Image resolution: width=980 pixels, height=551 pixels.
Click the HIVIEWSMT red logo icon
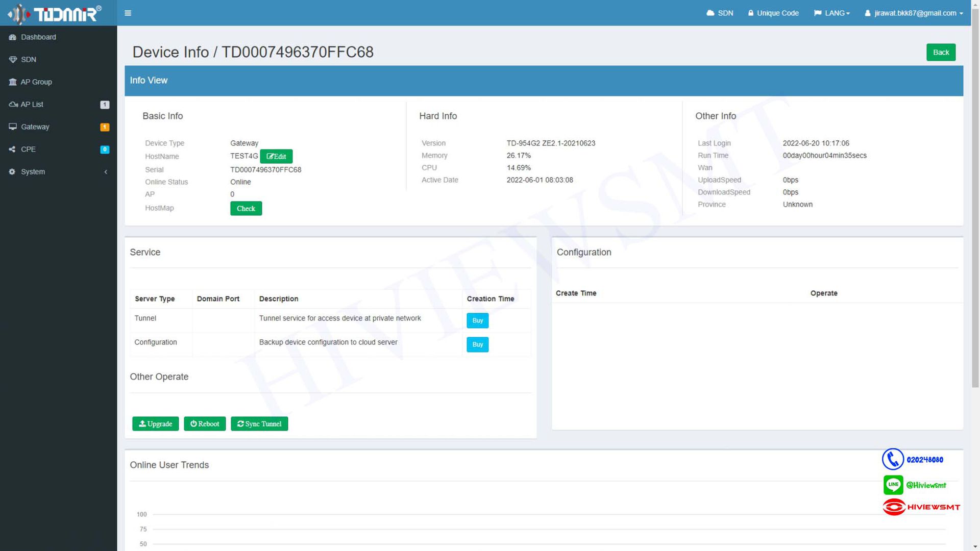pos(894,507)
